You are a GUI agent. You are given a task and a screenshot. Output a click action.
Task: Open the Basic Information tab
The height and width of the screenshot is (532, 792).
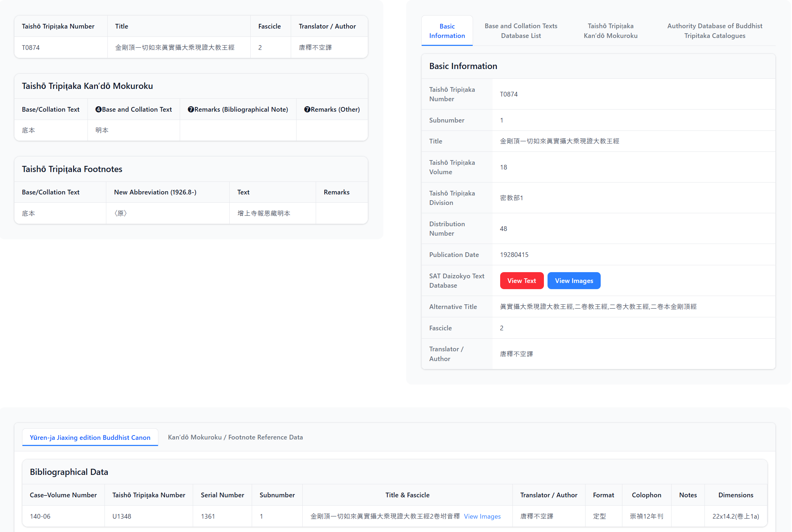pyautogui.click(x=447, y=31)
